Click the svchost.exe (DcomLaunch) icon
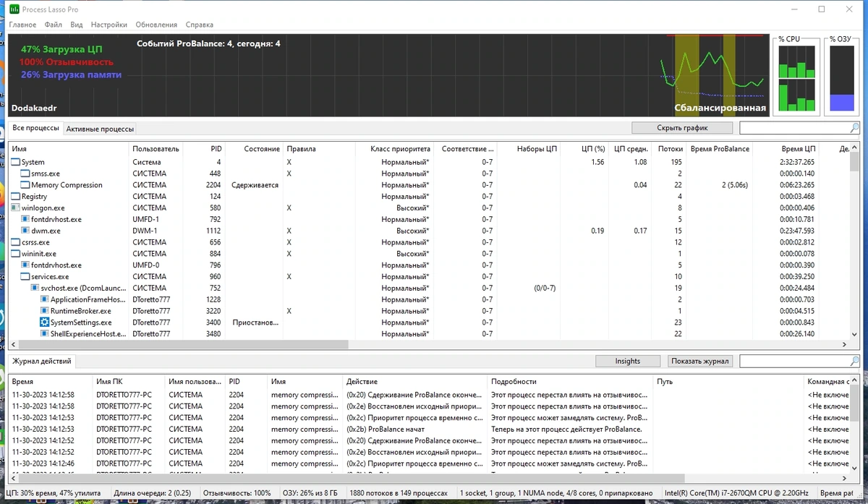This screenshot has width=868, height=504. 35,288
